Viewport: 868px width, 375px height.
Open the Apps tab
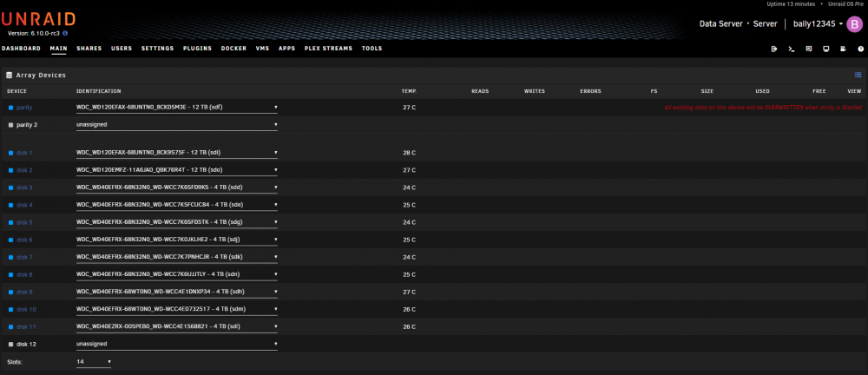coord(286,49)
